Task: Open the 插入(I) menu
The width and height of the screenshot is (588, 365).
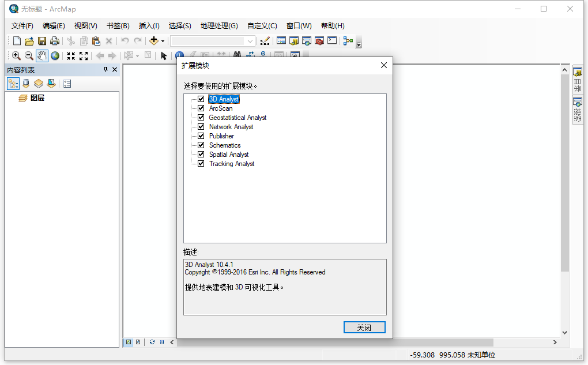Action: 149,25
